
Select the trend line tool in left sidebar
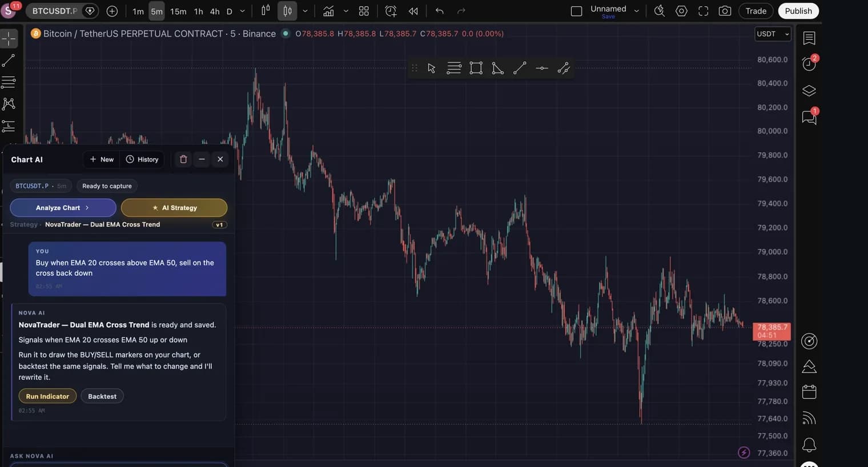pyautogui.click(x=9, y=61)
